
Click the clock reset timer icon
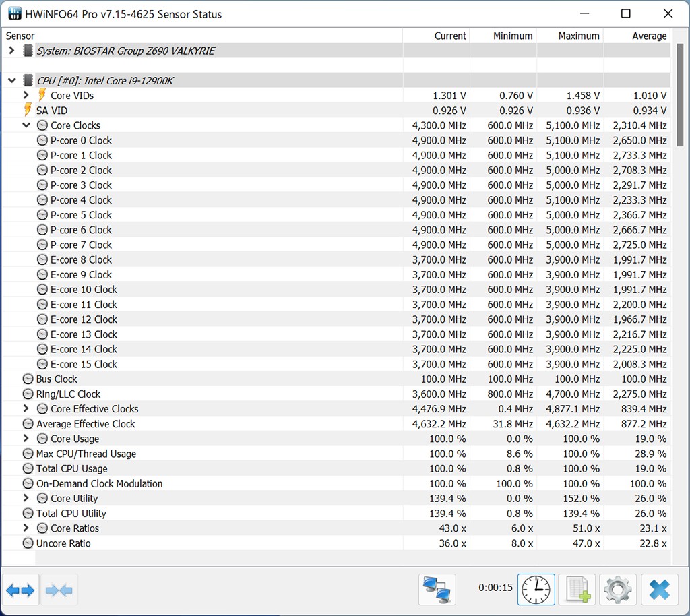tap(536, 590)
